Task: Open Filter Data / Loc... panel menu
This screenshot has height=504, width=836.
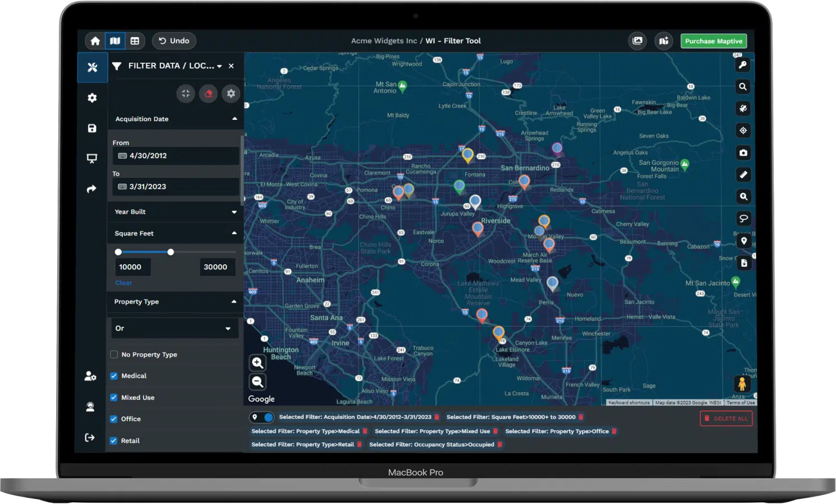Action: [219, 66]
